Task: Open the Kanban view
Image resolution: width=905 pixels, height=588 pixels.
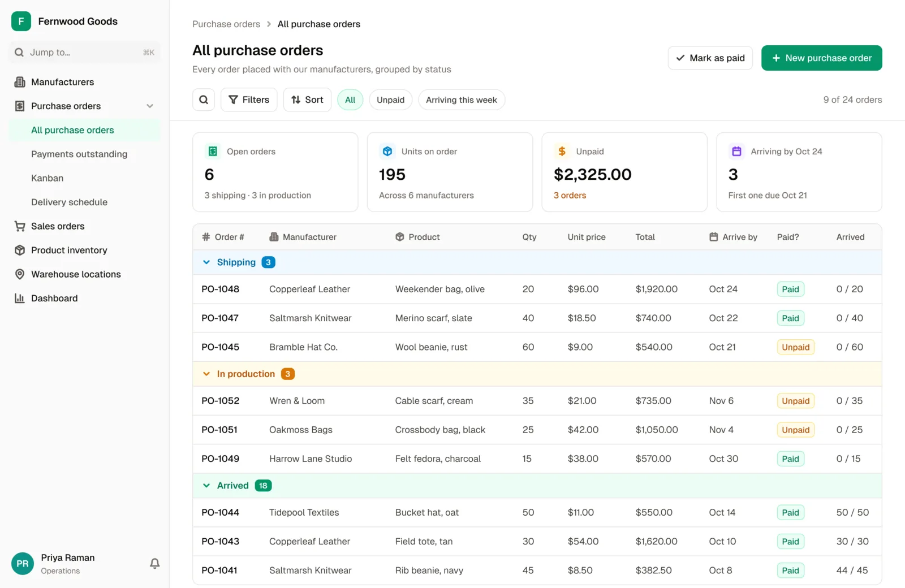Action: tap(85, 178)
